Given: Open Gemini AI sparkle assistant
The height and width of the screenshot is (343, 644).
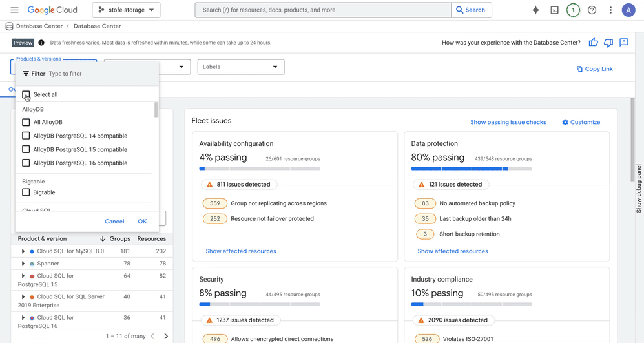Looking at the screenshot, I should click(535, 10).
